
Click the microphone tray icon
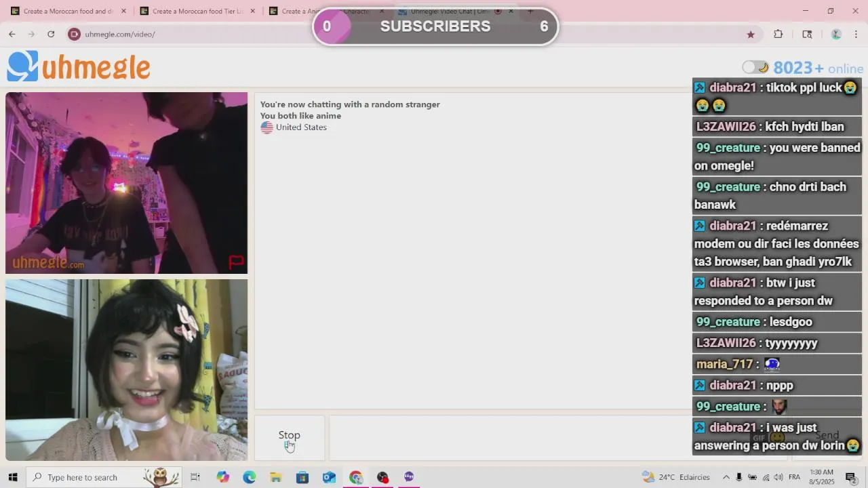pyautogui.click(x=739, y=477)
